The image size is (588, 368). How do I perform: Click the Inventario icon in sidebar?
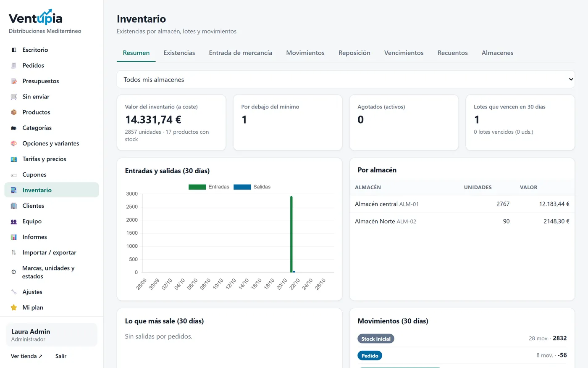(x=14, y=190)
